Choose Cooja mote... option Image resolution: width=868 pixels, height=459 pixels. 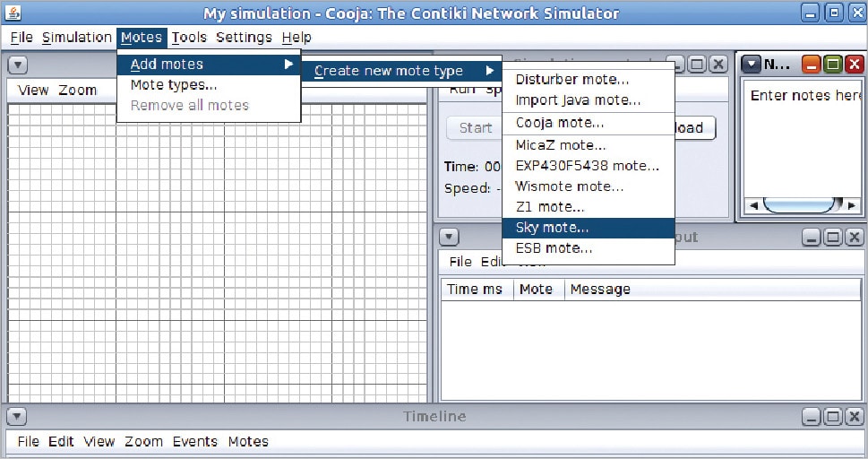[589, 123]
